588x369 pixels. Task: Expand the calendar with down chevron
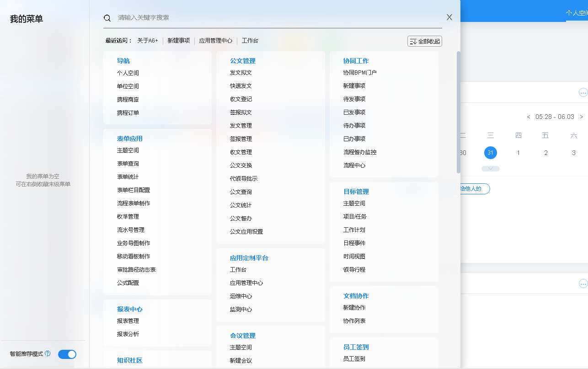pos(491,169)
